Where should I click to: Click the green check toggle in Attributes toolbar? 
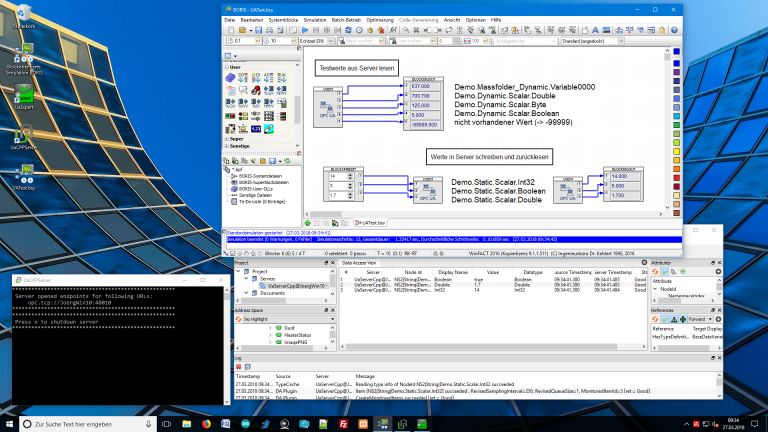pyautogui.click(x=665, y=271)
